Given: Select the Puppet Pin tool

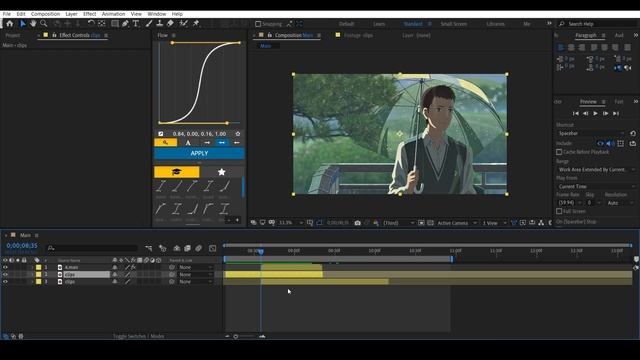Looking at the screenshot, I should 196,24.
